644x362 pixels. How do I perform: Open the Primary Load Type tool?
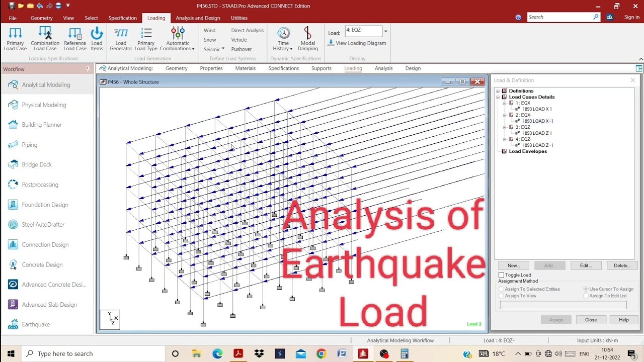pos(146,39)
